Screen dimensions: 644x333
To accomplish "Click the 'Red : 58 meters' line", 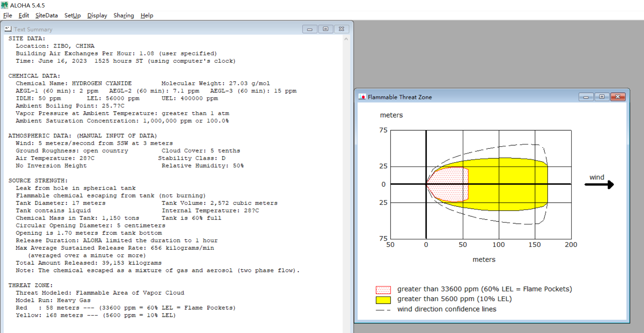I will pyautogui.click(x=126, y=308).
